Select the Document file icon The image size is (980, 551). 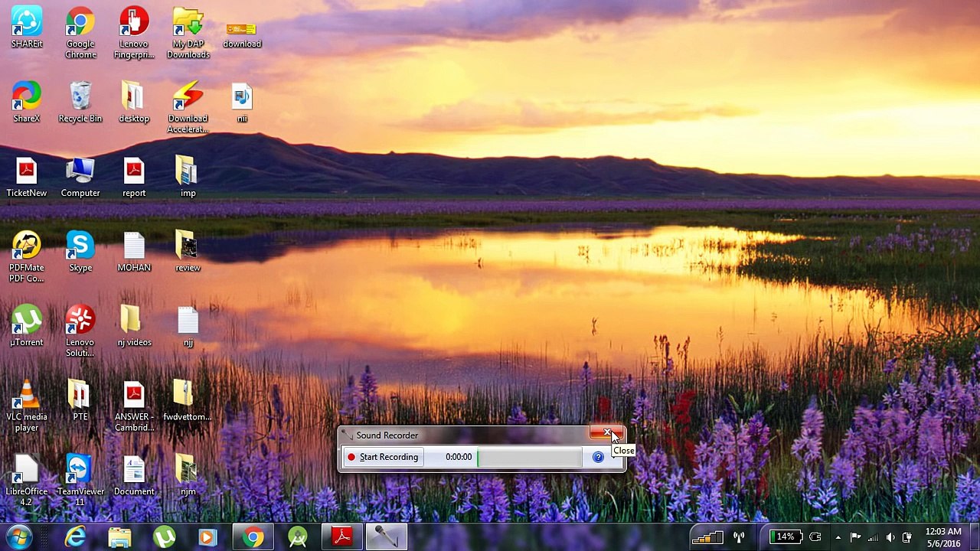click(x=134, y=475)
